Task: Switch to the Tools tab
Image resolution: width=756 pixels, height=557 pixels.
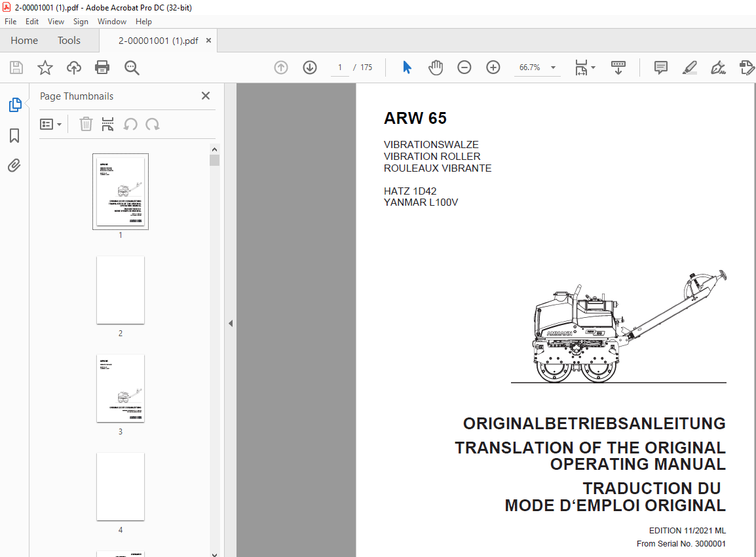Action: pyautogui.click(x=69, y=41)
